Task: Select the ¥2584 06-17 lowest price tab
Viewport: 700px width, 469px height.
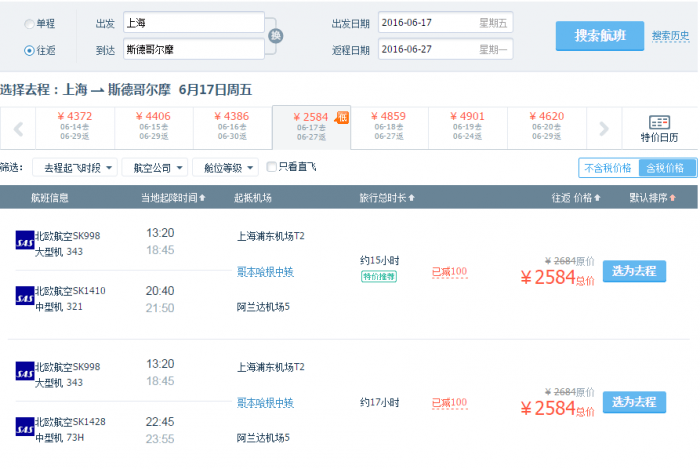Action: click(312, 127)
